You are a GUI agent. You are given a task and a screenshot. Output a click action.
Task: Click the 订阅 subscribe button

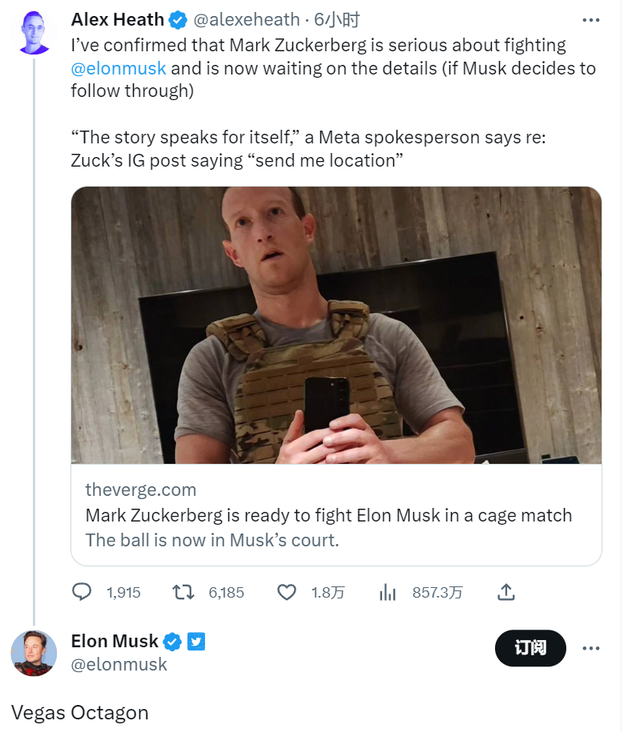530,648
